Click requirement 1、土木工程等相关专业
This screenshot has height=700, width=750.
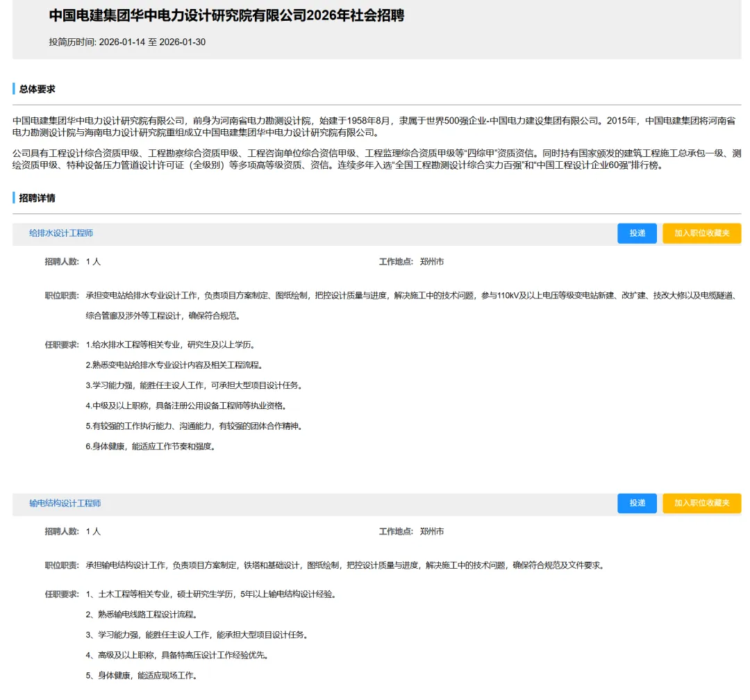pyautogui.click(x=212, y=594)
